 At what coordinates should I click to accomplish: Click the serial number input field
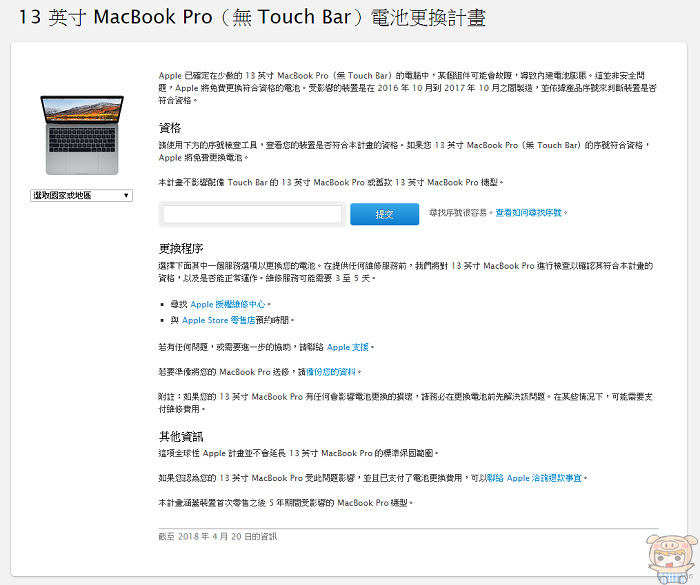[x=252, y=214]
